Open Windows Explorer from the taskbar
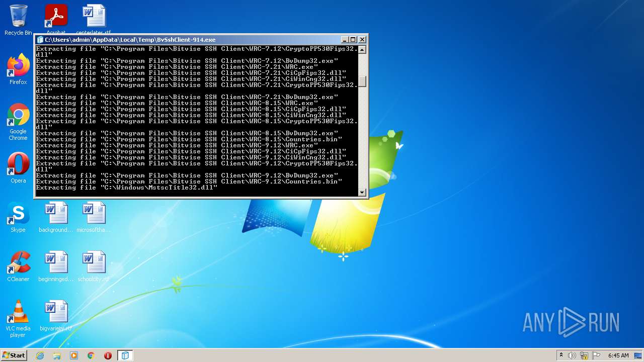The width and height of the screenshot is (644, 362). click(57, 355)
